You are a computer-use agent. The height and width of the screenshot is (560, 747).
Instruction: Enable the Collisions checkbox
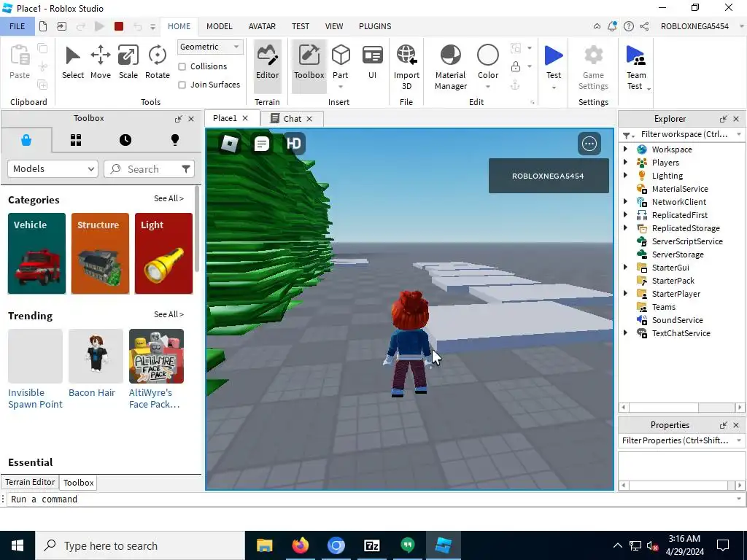pyautogui.click(x=182, y=66)
